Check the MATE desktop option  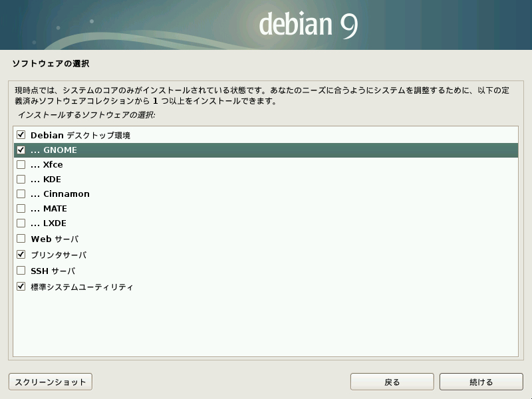point(21,208)
